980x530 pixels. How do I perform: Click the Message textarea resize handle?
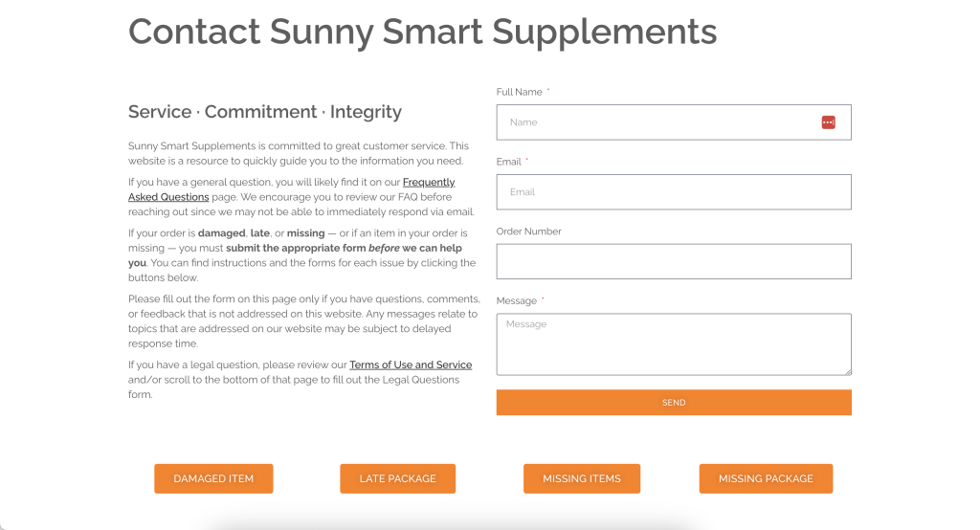coord(848,372)
